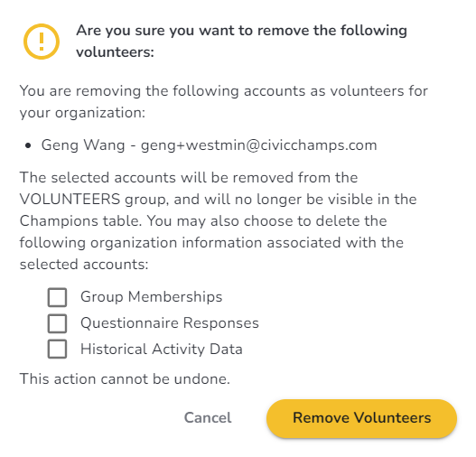Tick the Questionnaire Responses checkbox
The height and width of the screenshot is (457, 476).
pyautogui.click(x=57, y=323)
